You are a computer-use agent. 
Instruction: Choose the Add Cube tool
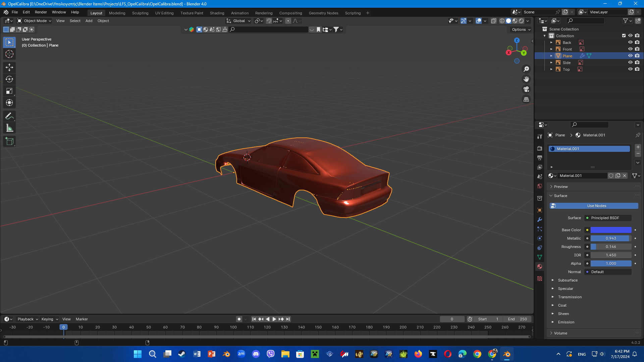pyautogui.click(x=9, y=141)
